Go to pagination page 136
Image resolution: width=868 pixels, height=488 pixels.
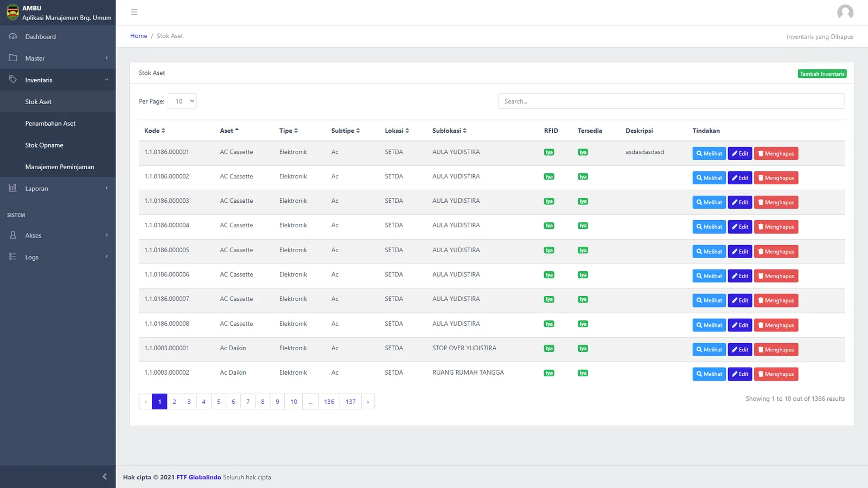tap(329, 402)
